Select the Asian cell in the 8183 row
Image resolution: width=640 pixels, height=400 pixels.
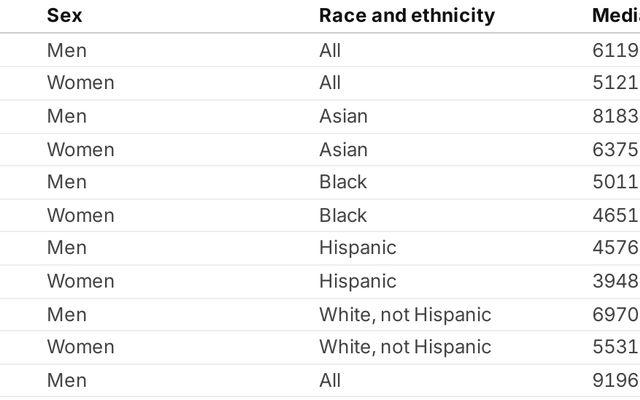pos(343,116)
